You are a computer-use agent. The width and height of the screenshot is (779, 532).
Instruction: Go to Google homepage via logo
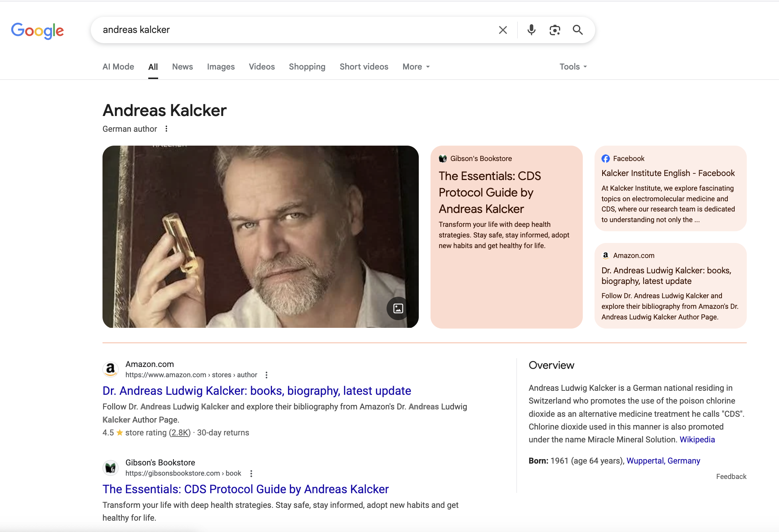(x=37, y=31)
